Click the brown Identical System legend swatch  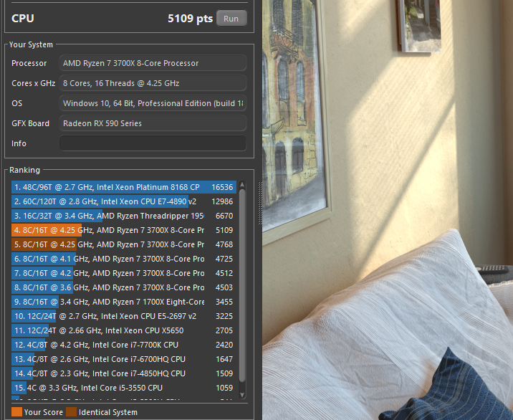71,412
